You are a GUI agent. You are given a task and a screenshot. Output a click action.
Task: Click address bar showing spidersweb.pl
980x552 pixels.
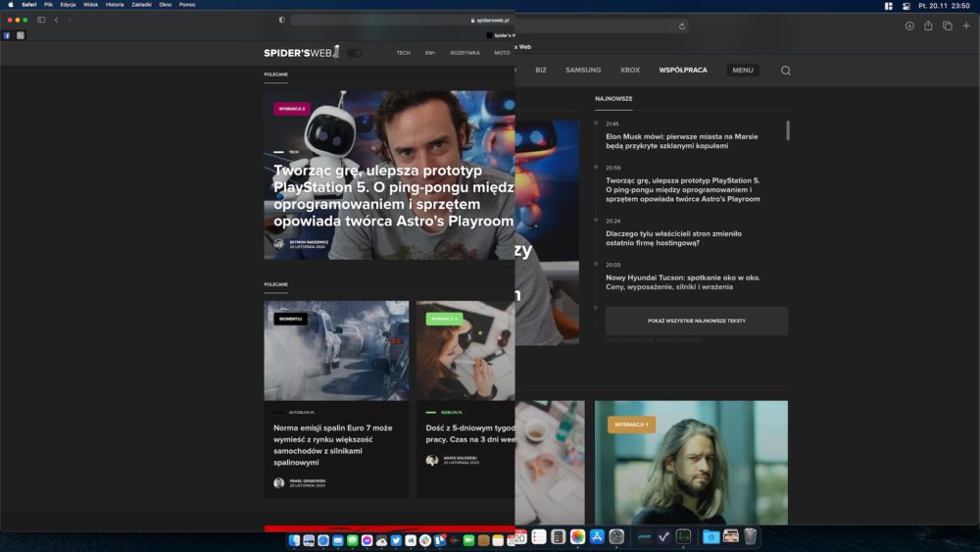pos(401,20)
